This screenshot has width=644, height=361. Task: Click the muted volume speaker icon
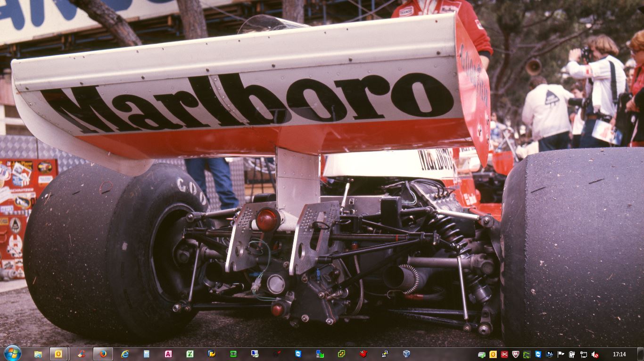[595, 354]
